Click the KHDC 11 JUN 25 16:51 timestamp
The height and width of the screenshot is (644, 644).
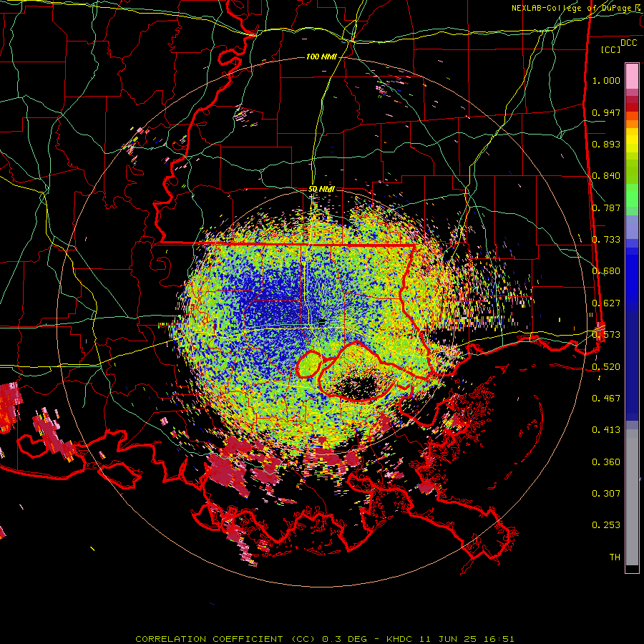point(450,639)
